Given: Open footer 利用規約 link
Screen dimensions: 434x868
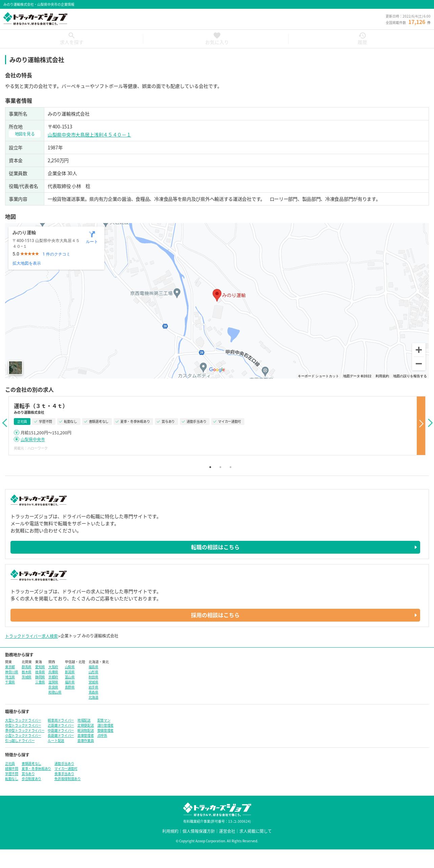Looking at the screenshot, I should pyautogui.click(x=170, y=831).
